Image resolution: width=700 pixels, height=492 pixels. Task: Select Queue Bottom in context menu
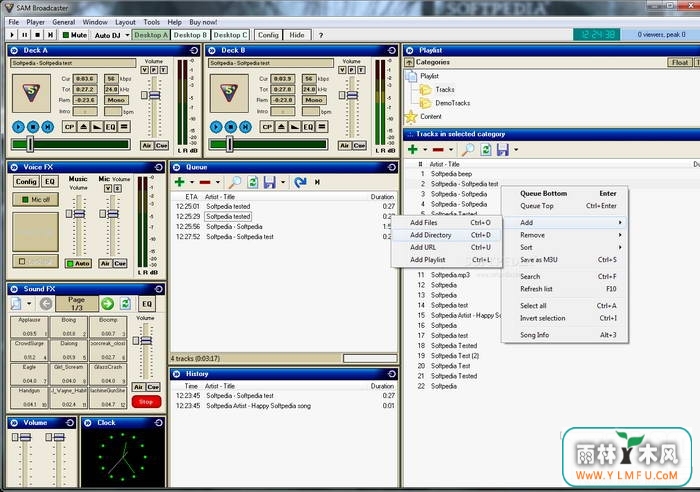tap(565, 193)
